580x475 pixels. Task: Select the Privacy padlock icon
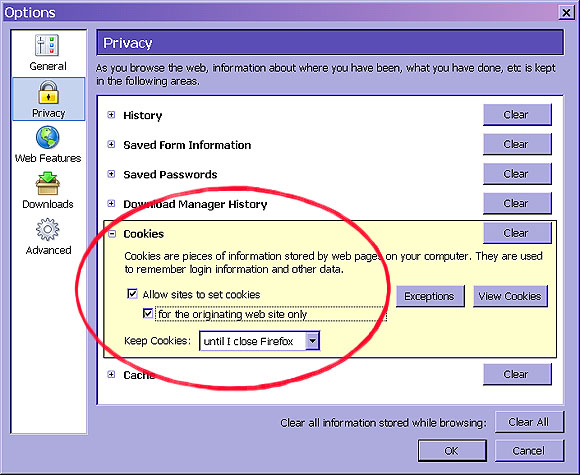(x=48, y=92)
